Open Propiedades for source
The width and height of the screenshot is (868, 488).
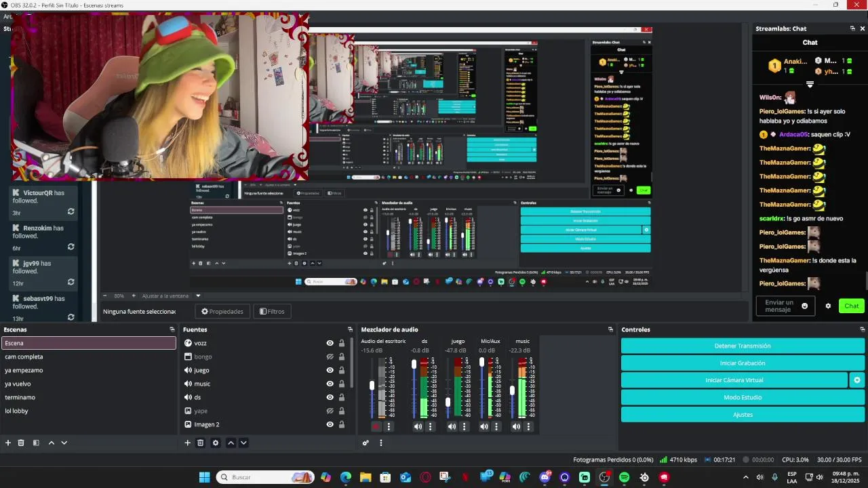coord(222,312)
